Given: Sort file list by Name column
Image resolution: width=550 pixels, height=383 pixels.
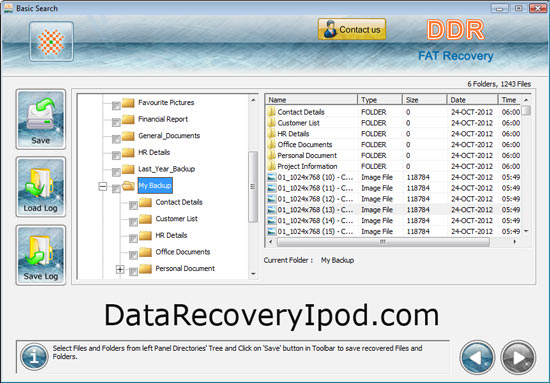Looking at the screenshot, I should [x=311, y=100].
